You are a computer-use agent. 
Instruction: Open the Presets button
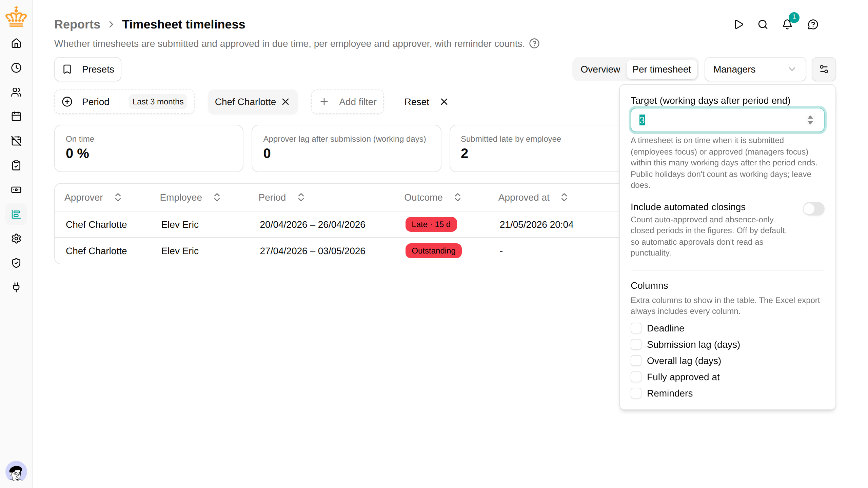88,69
